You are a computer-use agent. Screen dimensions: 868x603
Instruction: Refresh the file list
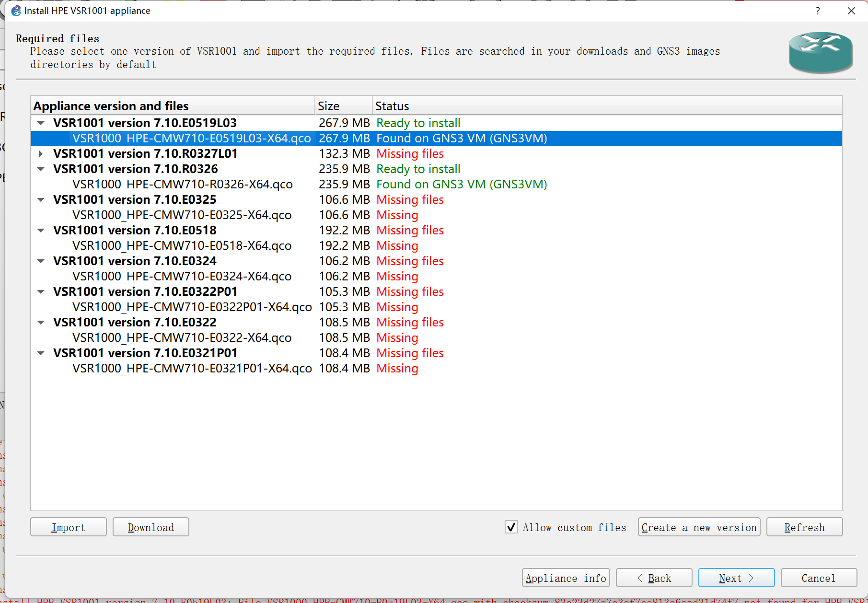(805, 527)
